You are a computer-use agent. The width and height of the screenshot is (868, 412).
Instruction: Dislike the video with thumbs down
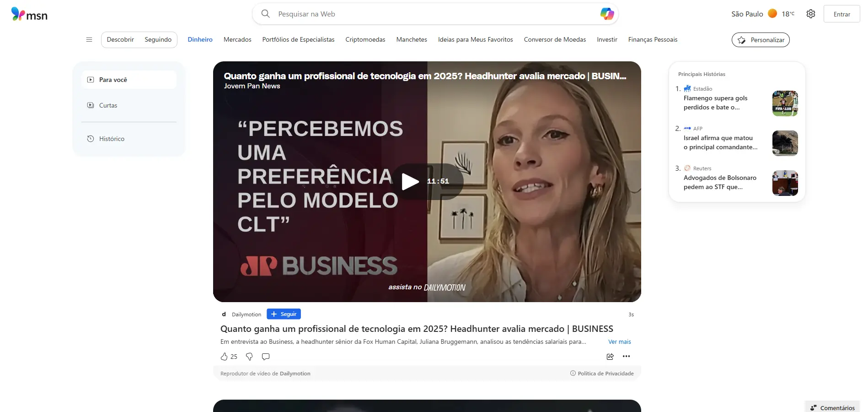pos(249,357)
